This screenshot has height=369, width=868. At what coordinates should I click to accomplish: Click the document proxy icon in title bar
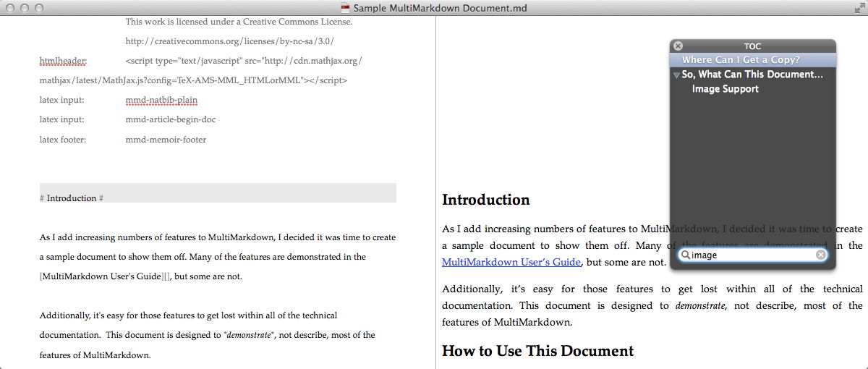[345, 8]
